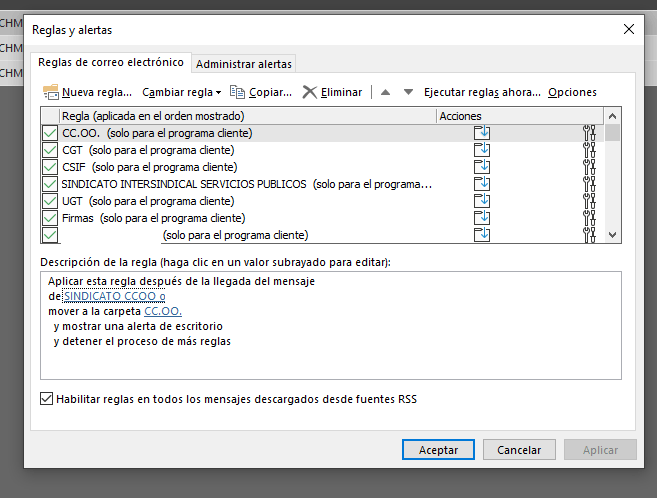Click move-to-folder icon in UGT row
657x498 pixels.
tap(482, 201)
